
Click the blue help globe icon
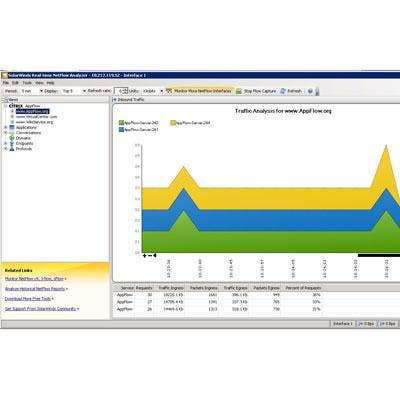tap(310, 91)
